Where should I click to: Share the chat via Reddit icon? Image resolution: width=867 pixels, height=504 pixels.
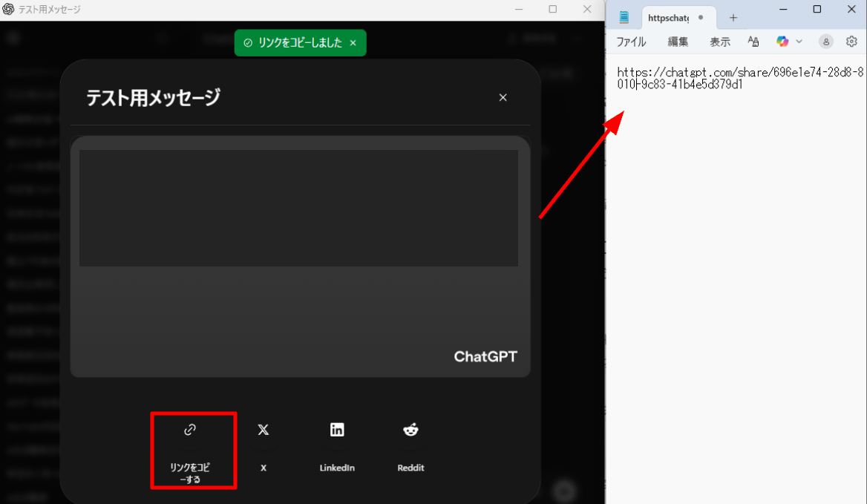(x=410, y=430)
